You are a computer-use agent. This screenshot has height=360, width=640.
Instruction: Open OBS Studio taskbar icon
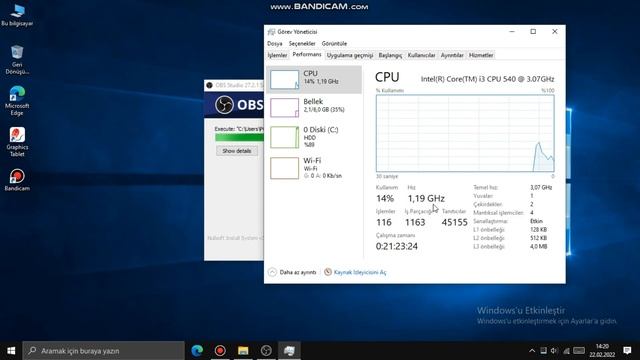266,351
